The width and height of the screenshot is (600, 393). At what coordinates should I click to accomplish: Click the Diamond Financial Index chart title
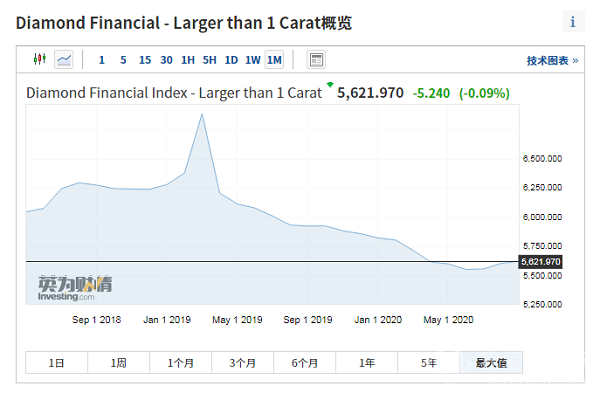pos(174,93)
